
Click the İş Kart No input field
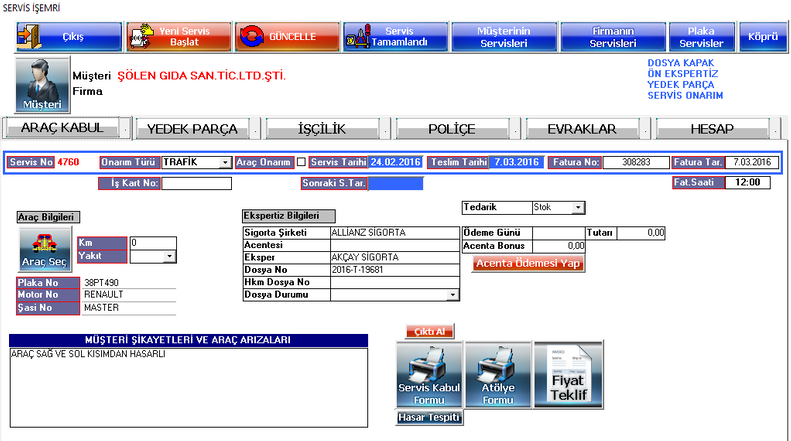click(x=197, y=184)
